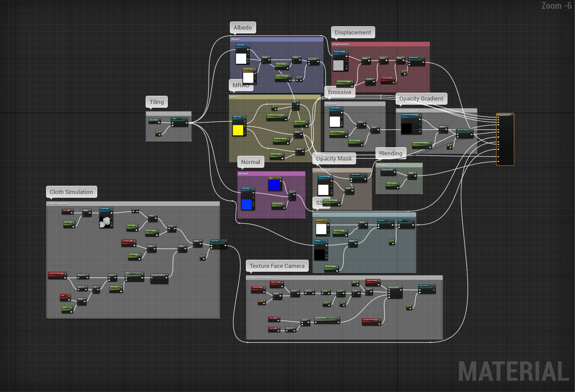Select the Normal comment bubble
Viewport: 575px width, 392px height.
(x=251, y=162)
